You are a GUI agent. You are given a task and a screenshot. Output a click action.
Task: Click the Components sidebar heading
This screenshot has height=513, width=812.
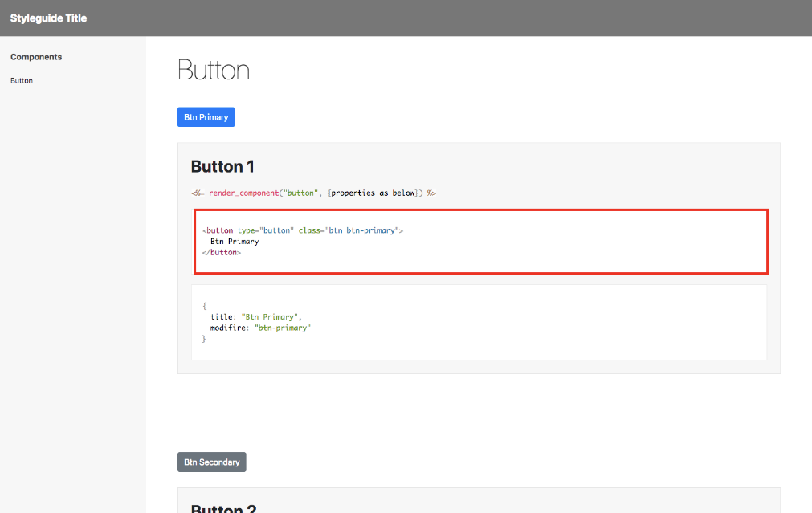point(36,57)
